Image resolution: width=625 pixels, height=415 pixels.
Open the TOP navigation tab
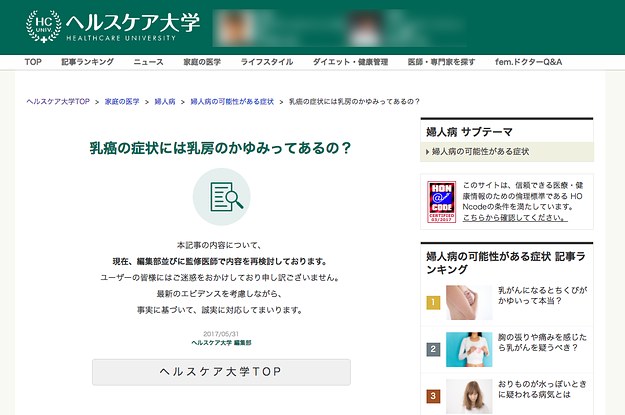[33, 62]
